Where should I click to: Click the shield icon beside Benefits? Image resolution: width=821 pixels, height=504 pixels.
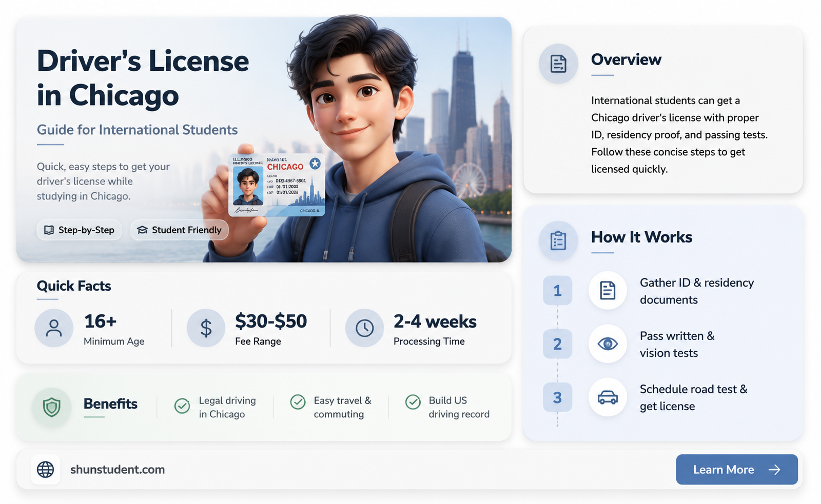click(51, 408)
